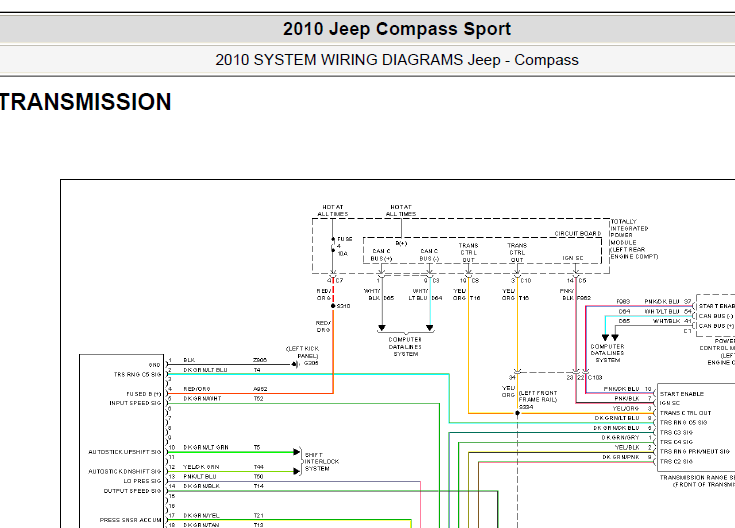Click 'OUTPUT SPEED SIG' pin label
The height and width of the screenshot is (528, 735).
point(132,491)
